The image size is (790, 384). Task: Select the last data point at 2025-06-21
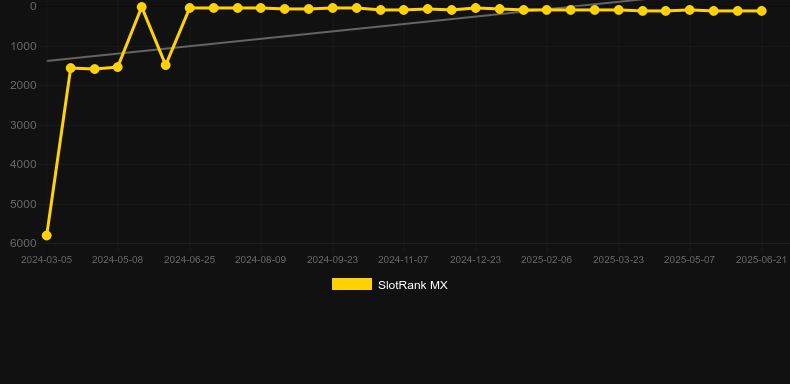[761, 11]
